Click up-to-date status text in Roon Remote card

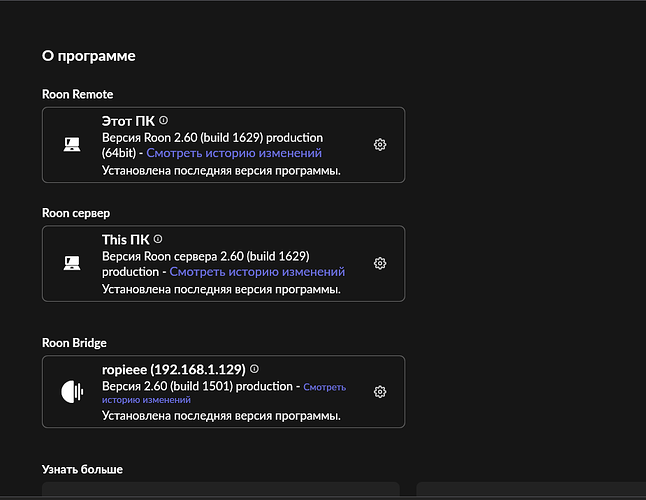point(221,171)
